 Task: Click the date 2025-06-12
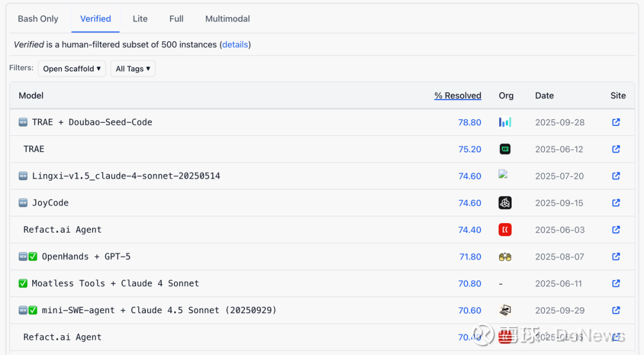(559, 149)
